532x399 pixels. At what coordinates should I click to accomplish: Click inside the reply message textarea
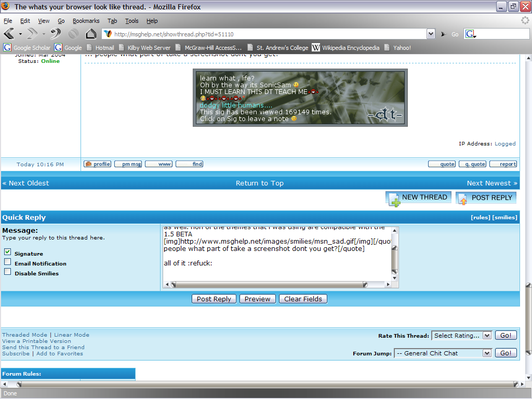tap(277, 254)
